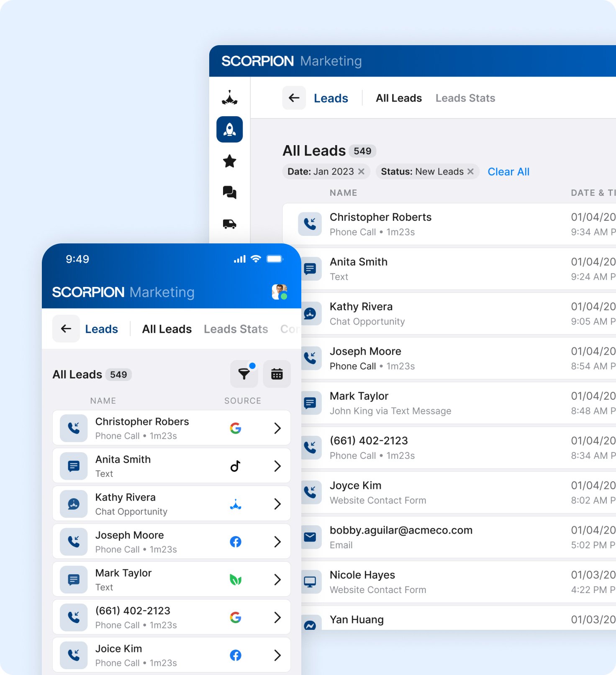The height and width of the screenshot is (675, 616).
Task: Click the scorpion home icon in desktop sidebar
Action: point(229,98)
